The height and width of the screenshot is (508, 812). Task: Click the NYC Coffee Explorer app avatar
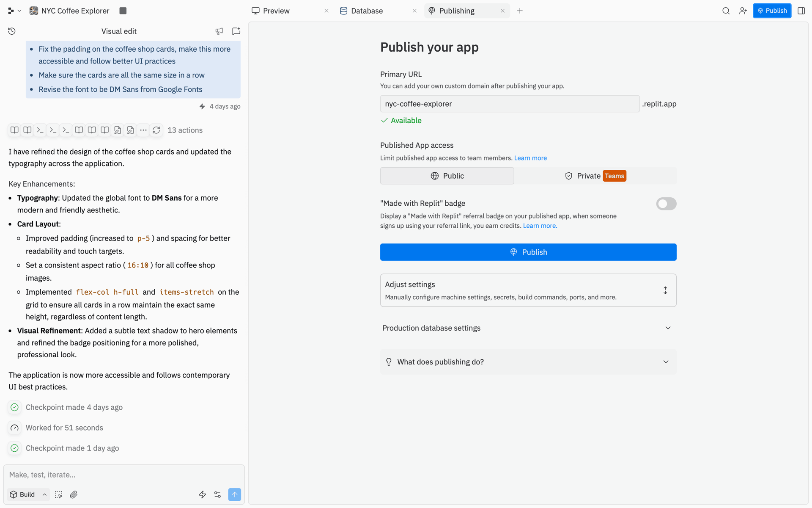click(x=33, y=11)
